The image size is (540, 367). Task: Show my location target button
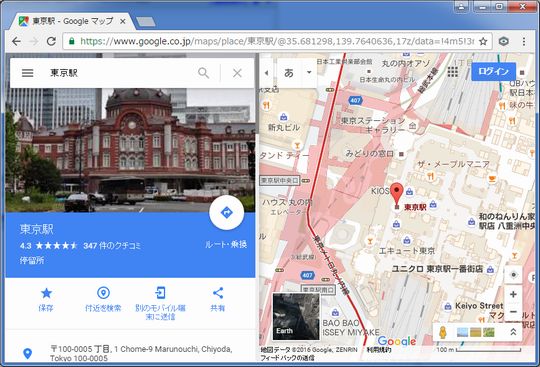click(513, 275)
